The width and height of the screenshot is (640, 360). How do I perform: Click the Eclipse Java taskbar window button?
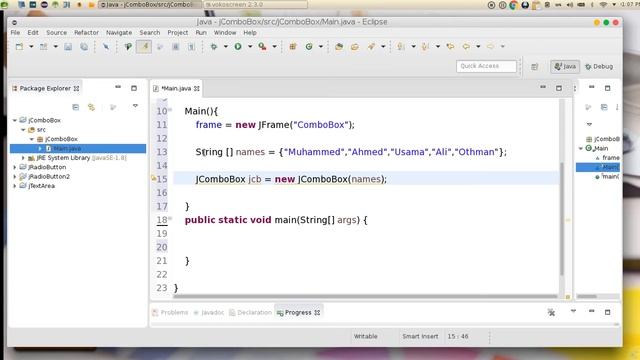pyautogui.click(x=150, y=4)
